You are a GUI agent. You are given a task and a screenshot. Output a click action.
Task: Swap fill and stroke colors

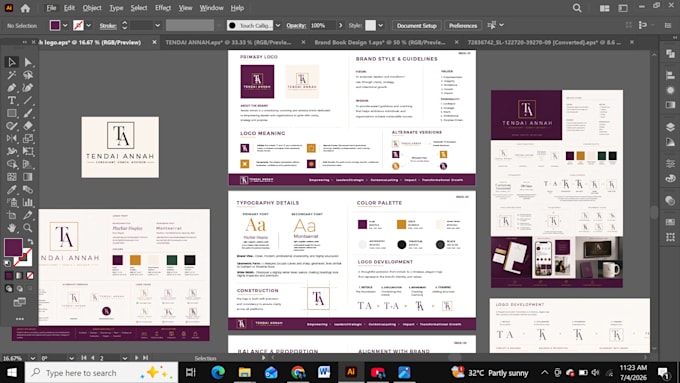tap(30, 242)
